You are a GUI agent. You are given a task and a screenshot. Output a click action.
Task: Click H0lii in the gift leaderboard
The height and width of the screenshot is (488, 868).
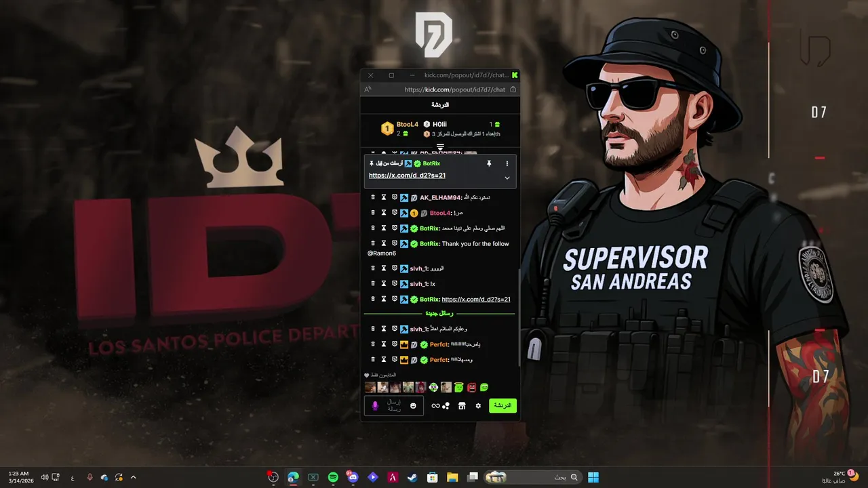click(x=439, y=124)
